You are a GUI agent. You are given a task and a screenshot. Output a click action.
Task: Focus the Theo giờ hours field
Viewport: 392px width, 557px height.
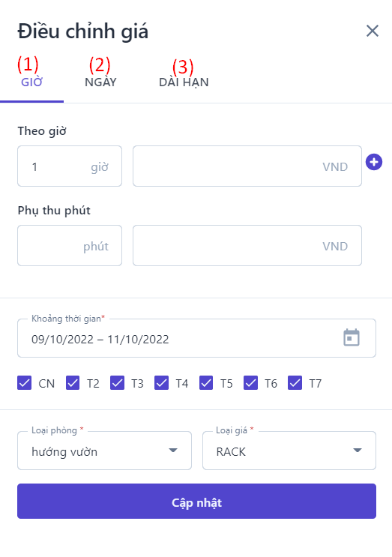coord(70,166)
